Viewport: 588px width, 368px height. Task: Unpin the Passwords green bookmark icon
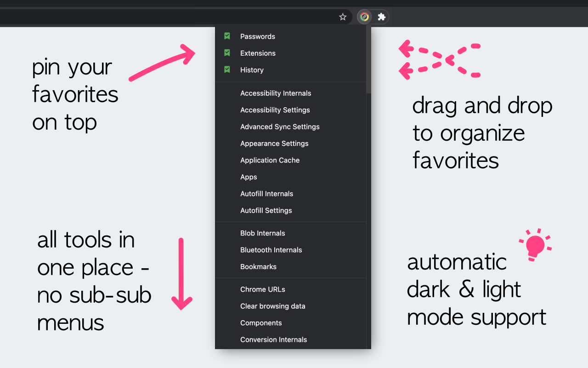coord(227,36)
